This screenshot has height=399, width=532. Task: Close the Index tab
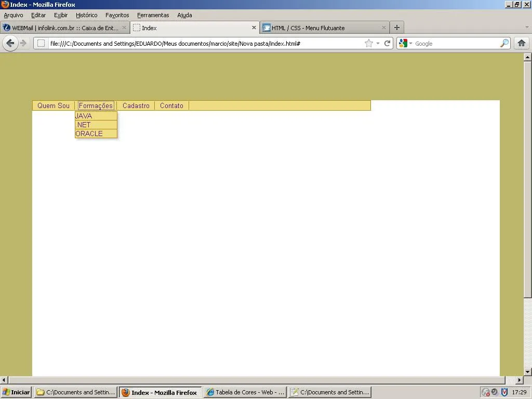pos(254,28)
